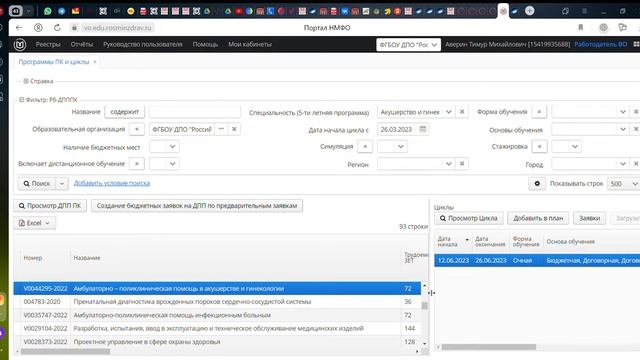Toggle equals operator for Симуляция
Image resolution: width=640 pixels, height=360 pixels.
coord(365,147)
